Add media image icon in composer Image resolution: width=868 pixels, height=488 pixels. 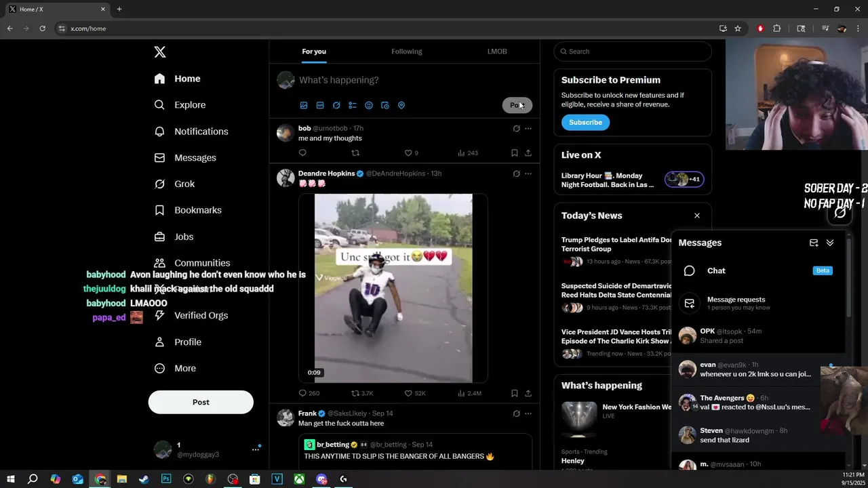(x=304, y=105)
